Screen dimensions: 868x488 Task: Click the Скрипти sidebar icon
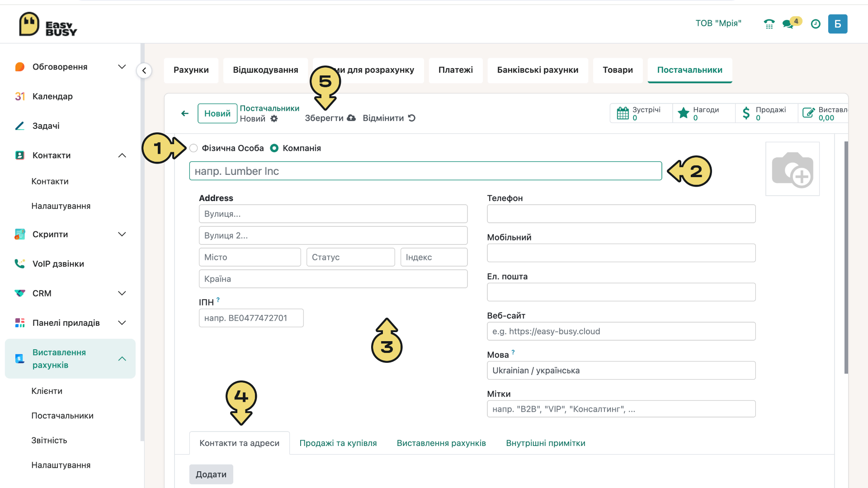(19, 234)
